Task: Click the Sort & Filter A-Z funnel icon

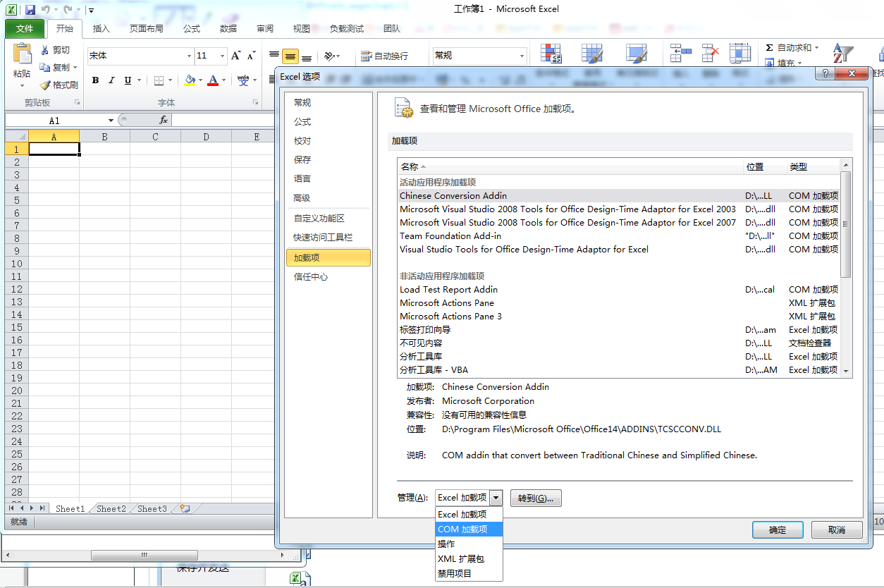Action: [843, 54]
